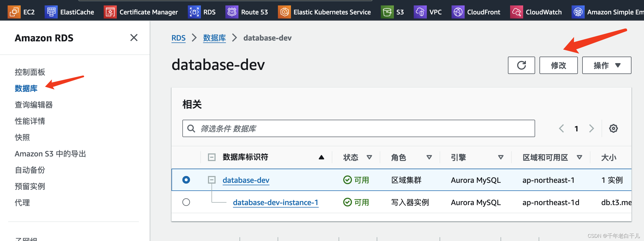Viewport: 644px width, 241px height.
Task: Open 控制面板 in sidebar
Action: (x=30, y=72)
